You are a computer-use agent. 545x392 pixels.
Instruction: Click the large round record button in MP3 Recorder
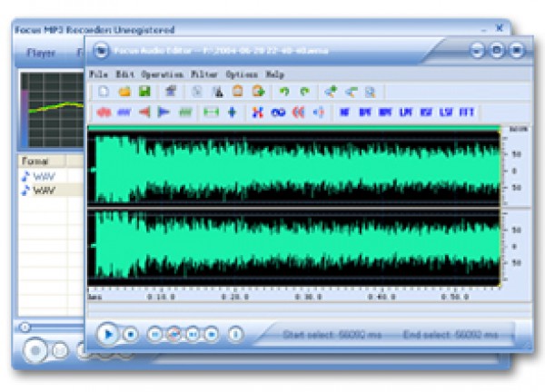point(35,350)
